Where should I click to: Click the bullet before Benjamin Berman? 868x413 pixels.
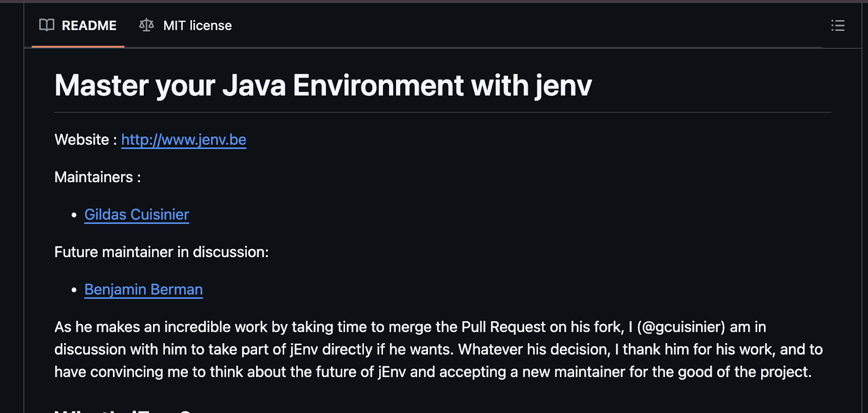74,290
